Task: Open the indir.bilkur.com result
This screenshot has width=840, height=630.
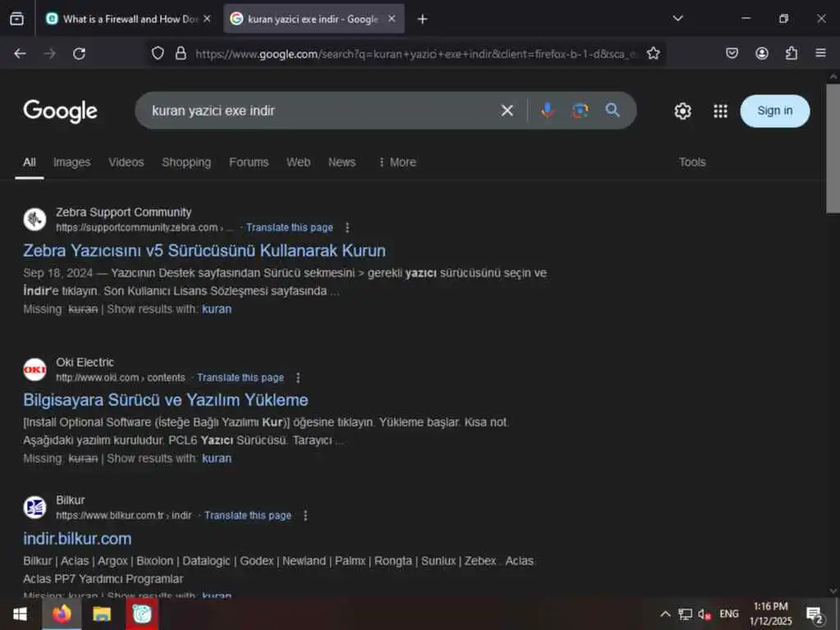Action: pos(77,539)
